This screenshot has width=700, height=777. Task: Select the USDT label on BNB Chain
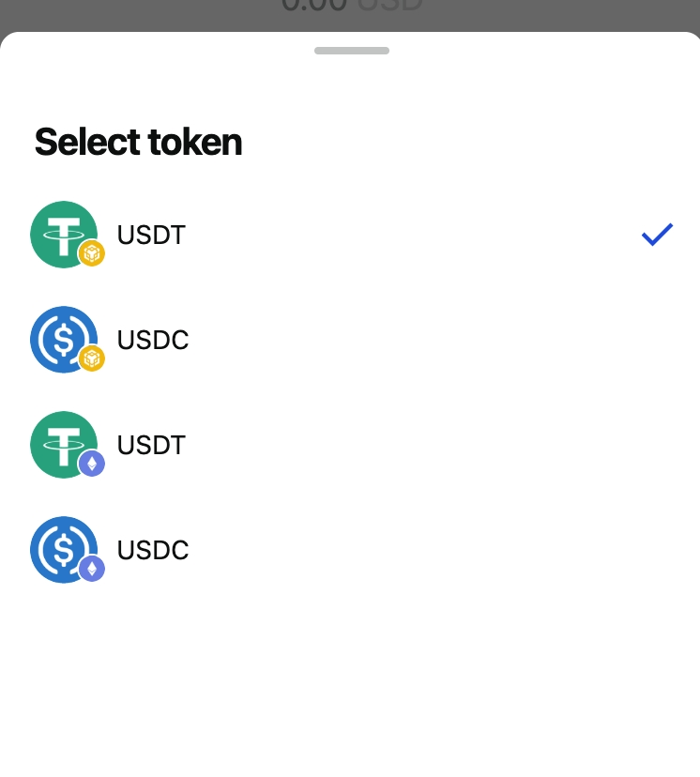151,235
